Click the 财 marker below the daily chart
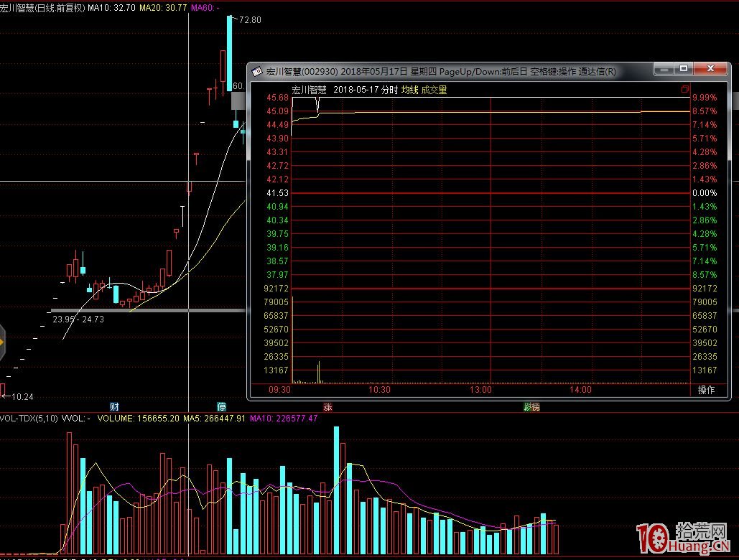This screenshot has height=560, width=739. [x=114, y=407]
